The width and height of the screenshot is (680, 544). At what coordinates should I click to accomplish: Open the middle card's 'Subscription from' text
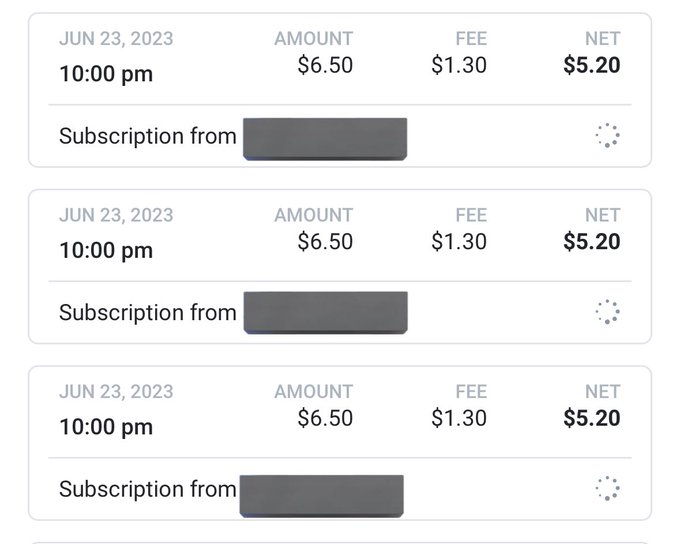(147, 313)
